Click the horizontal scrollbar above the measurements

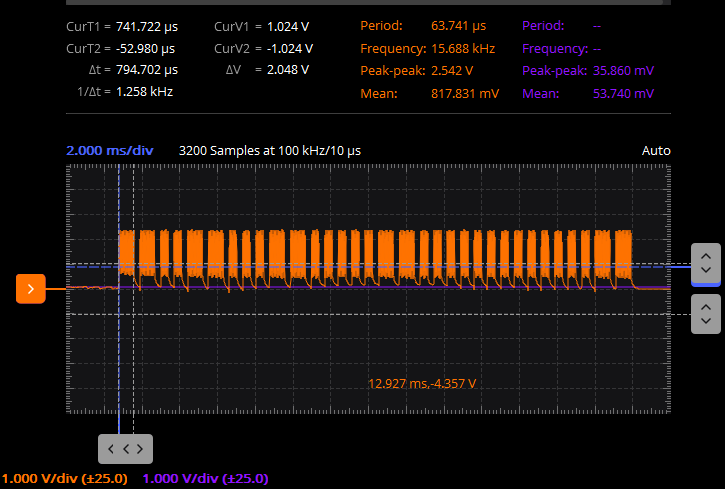[365, 2]
